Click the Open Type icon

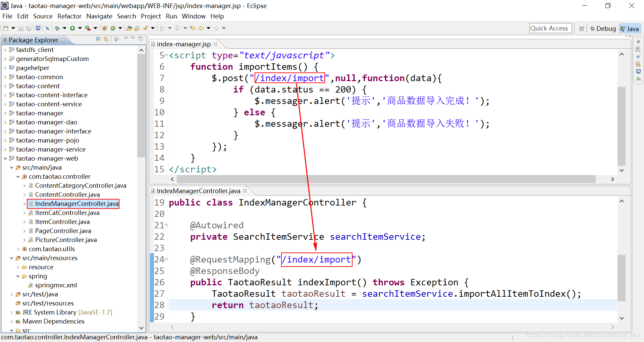[129, 28]
